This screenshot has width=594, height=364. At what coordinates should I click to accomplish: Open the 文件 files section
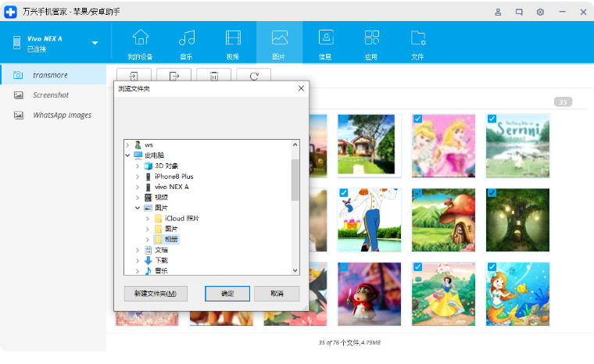(417, 44)
